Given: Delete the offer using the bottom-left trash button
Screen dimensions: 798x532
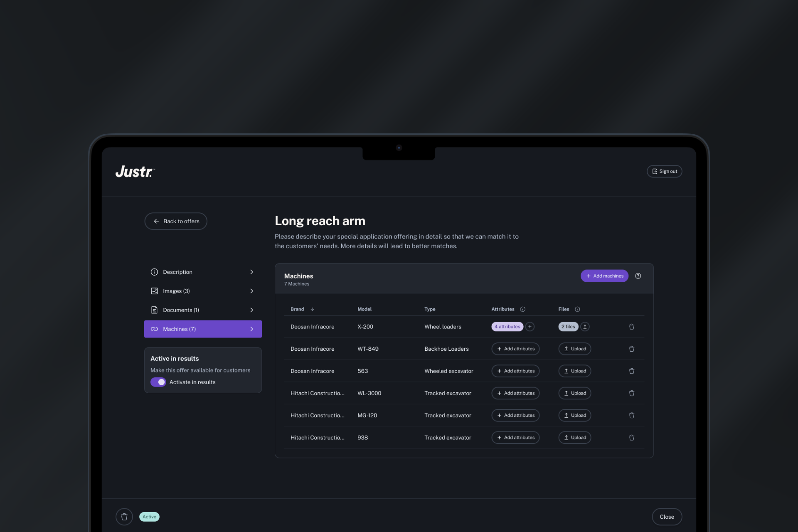Looking at the screenshot, I should pyautogui.click(x=124, y=517).
